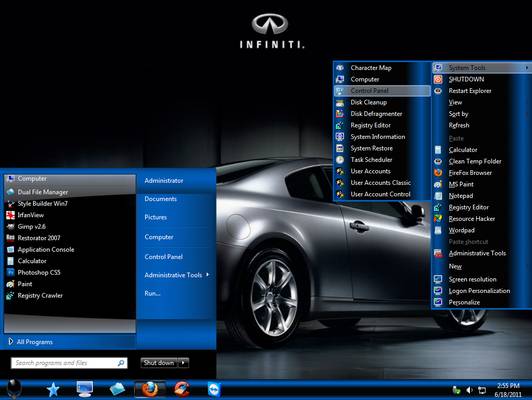Click the Search programs and files box

click(x=69, y=363)
